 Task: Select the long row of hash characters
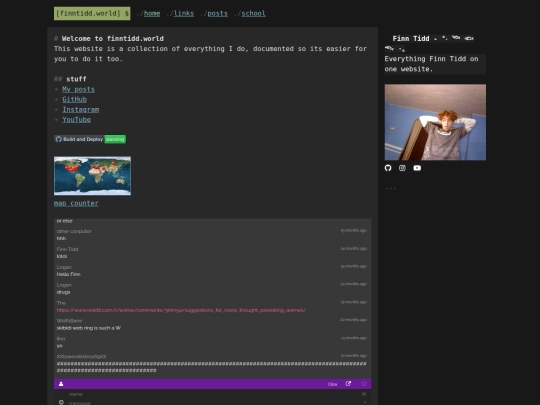[x=211, y=367]
